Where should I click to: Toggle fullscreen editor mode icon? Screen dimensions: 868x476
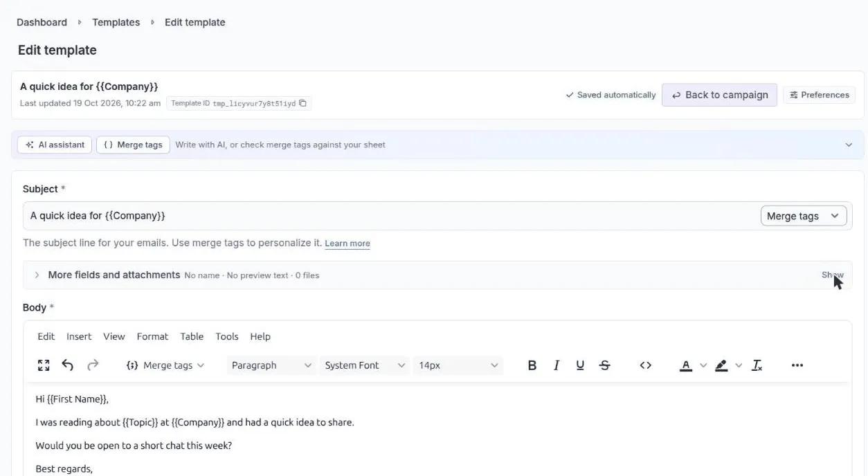44,365
